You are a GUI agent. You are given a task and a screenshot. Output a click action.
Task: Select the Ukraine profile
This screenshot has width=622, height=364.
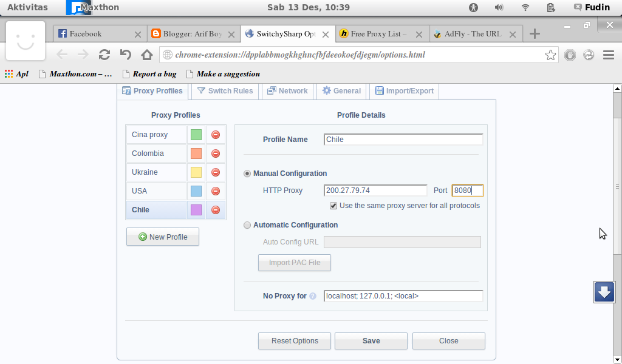[156, 172]
